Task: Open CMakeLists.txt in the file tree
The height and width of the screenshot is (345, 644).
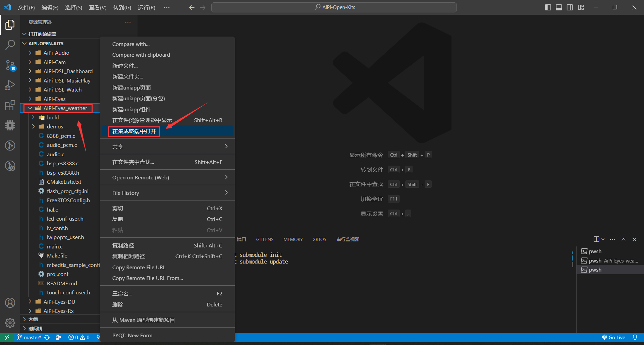Action: pyautogui.click(x=64, y=182)
